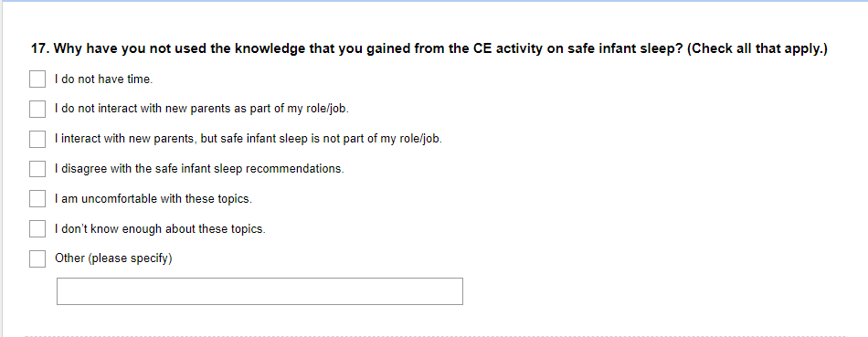Click the 'I disagree with the safe infant sleep' label
This screenshot has width=868, height=337.
click(x=199, y=169)
